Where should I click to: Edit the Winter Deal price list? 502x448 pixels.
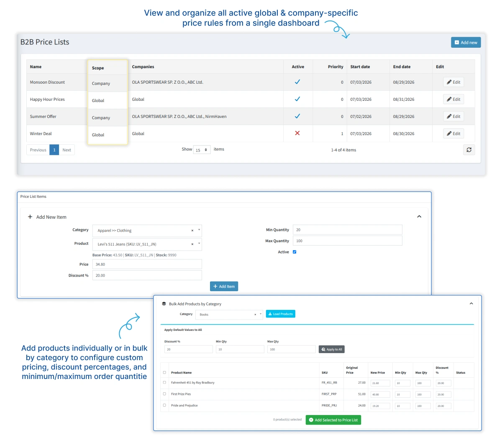pyautogui.click(x=453, y=133)
